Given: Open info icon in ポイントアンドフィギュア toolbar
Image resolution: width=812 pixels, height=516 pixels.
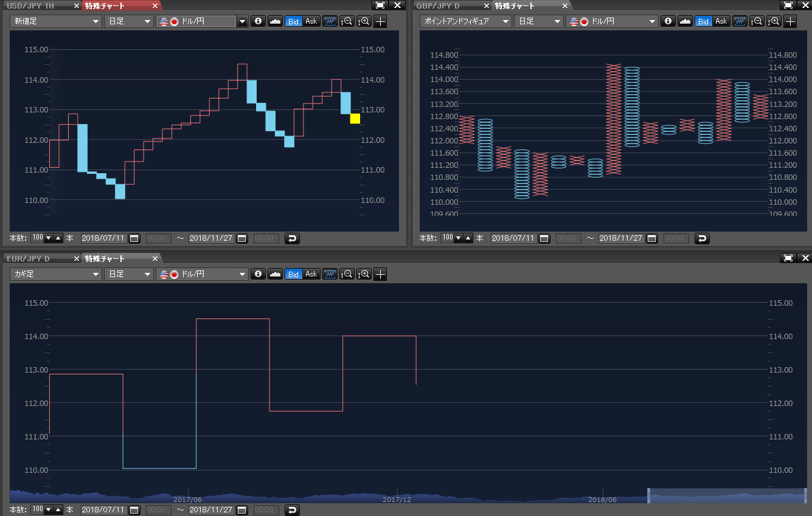Looking at the screenshot, I should 668,21.
